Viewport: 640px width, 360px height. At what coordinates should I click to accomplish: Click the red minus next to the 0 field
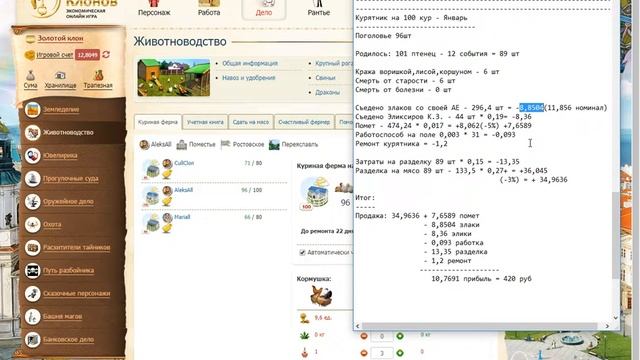click(x=364, y=336)
